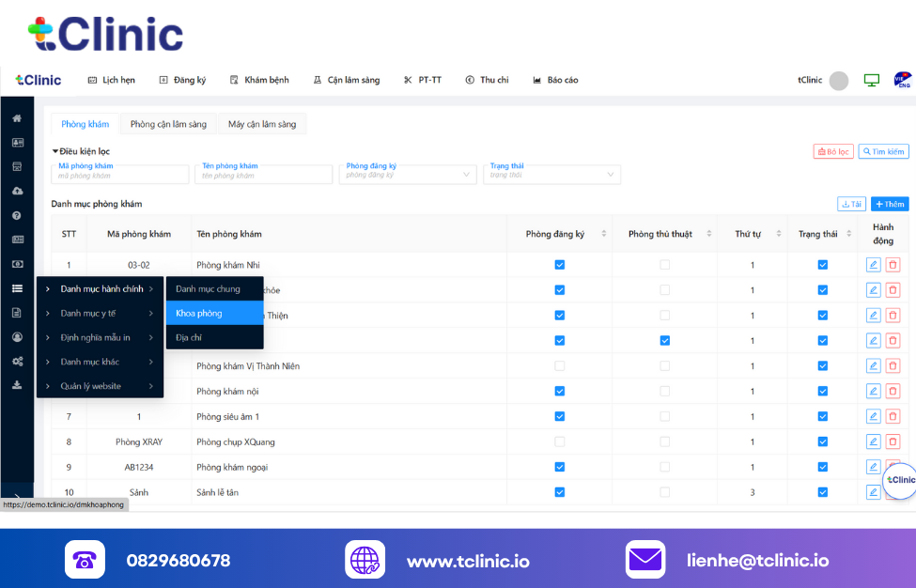Click the tClinic logo in navbar
The width and height of the screenshot is (916, 588).
[39, 80]
